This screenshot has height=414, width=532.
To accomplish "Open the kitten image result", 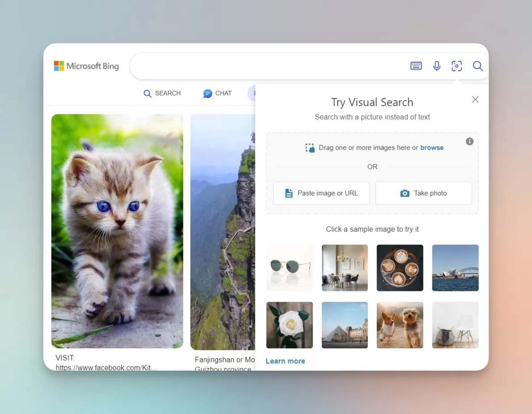I will tap(117, 231).
